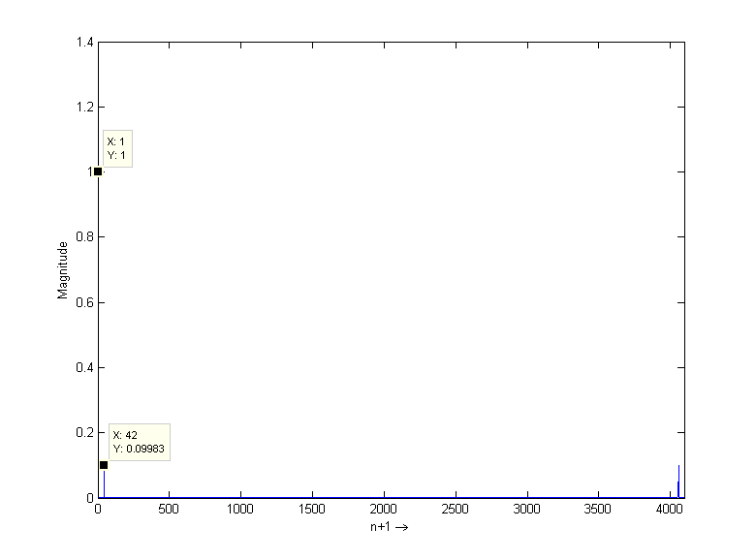
Task: Click the datatip showing Y: 0.09983
Action: (140, 442)
